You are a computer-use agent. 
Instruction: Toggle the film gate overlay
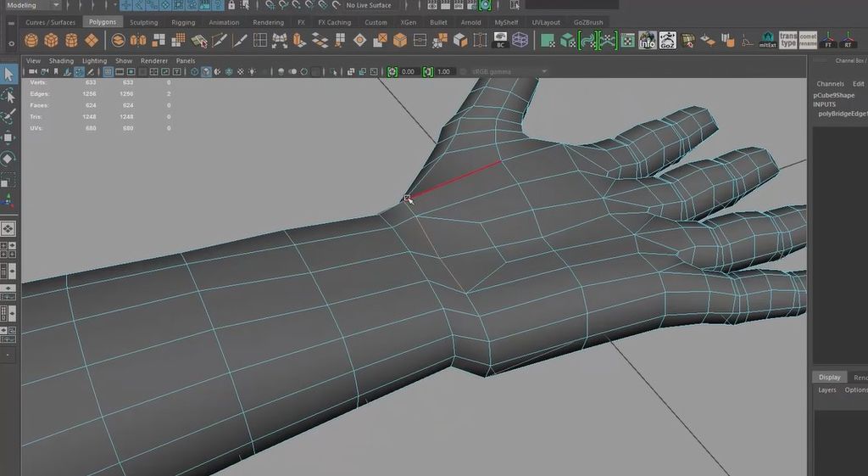[120, 71]
